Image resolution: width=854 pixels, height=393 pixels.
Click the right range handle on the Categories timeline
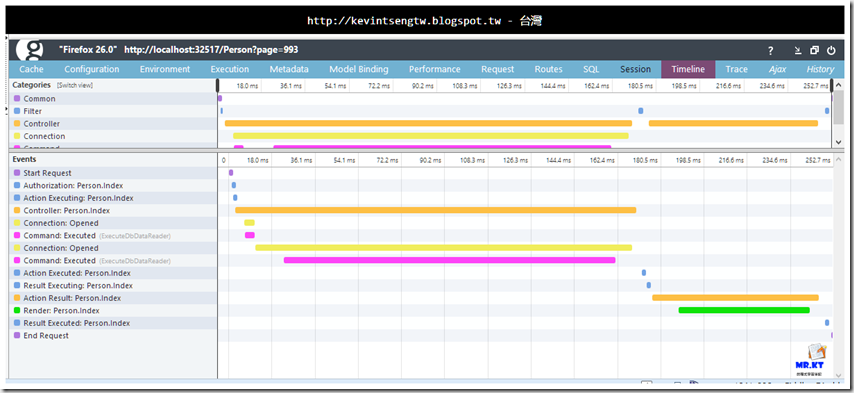[832, 85]
